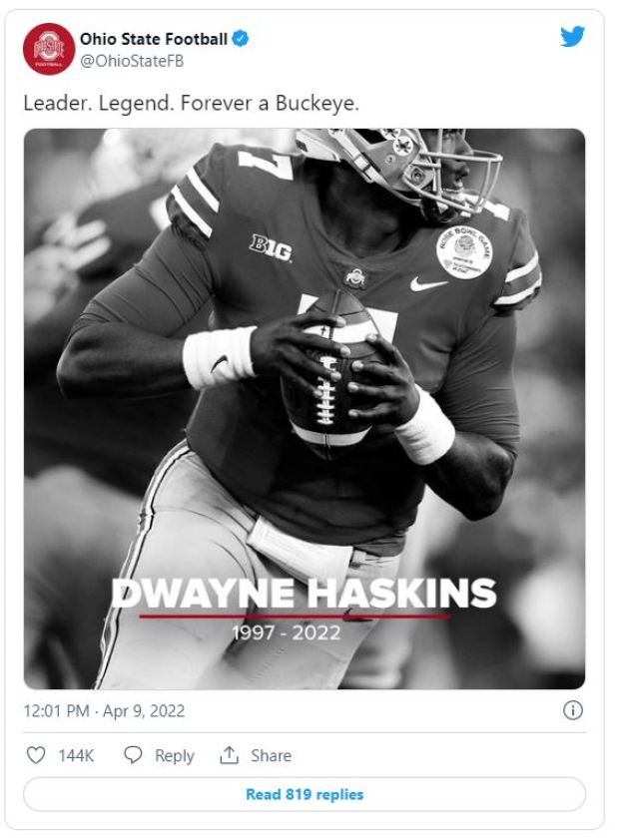Screen dimensions: 619x840
Task: Like the tweet with the heart icon
Action: 36,755
